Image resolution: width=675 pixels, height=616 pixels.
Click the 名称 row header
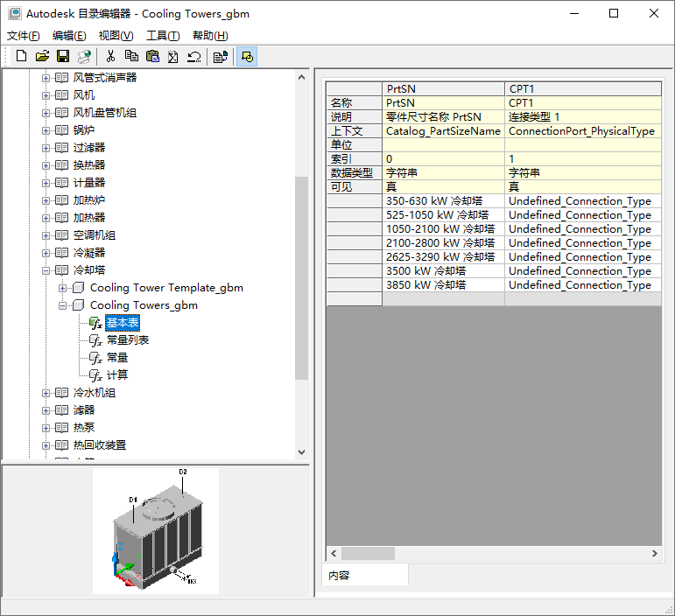pyautogui.click(x=355, y=103)
